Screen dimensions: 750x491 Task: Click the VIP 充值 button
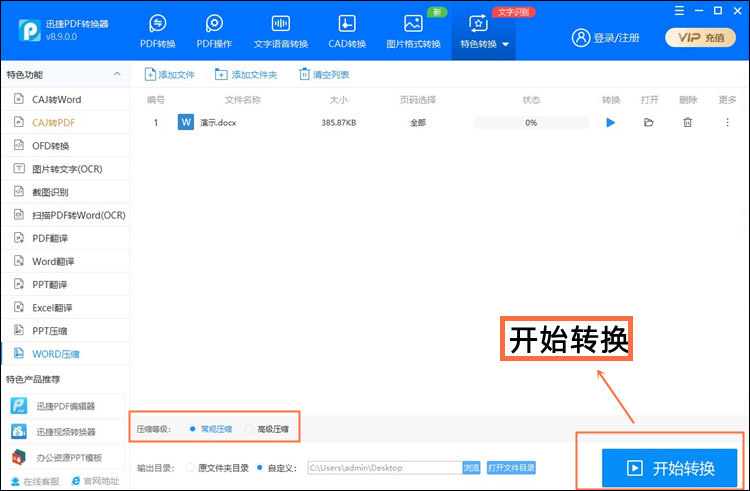click(x=700, y=37)
